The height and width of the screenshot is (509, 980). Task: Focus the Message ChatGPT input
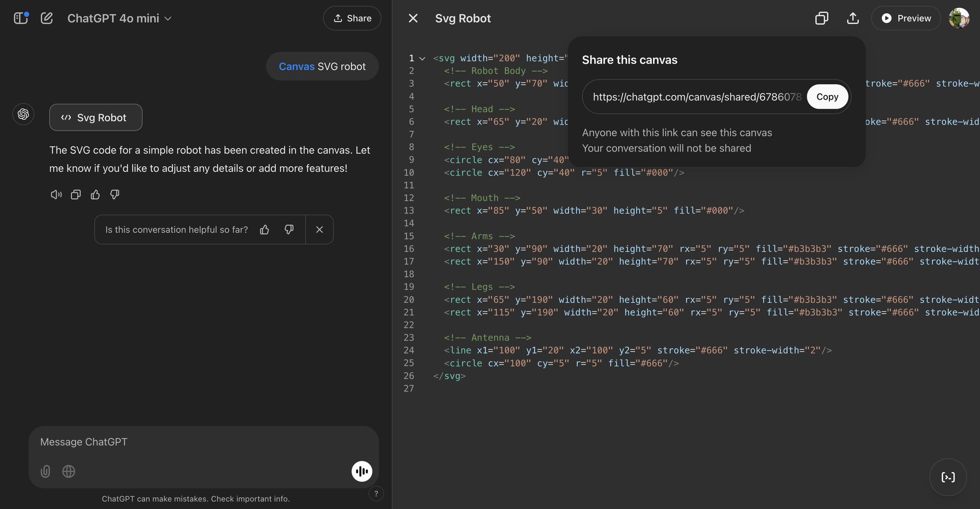pos(203,442)
